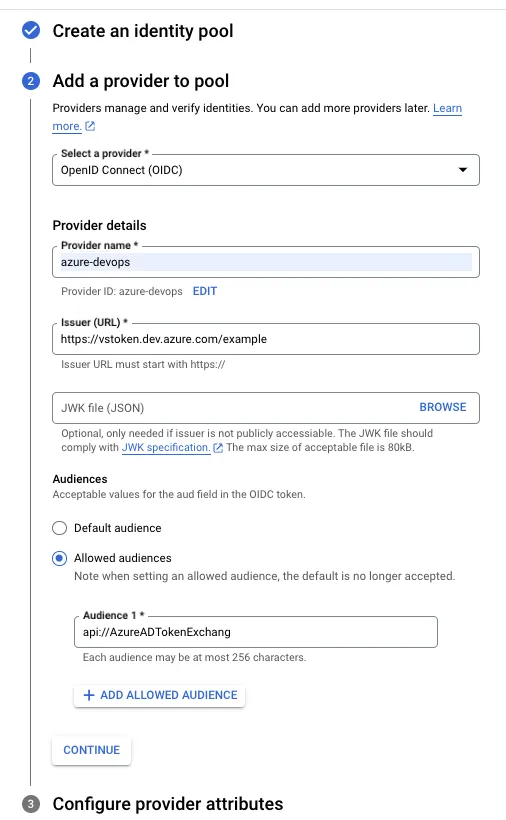Expand the Create an identity pool step
The image size is (506, 820).
tap(143, 31)
